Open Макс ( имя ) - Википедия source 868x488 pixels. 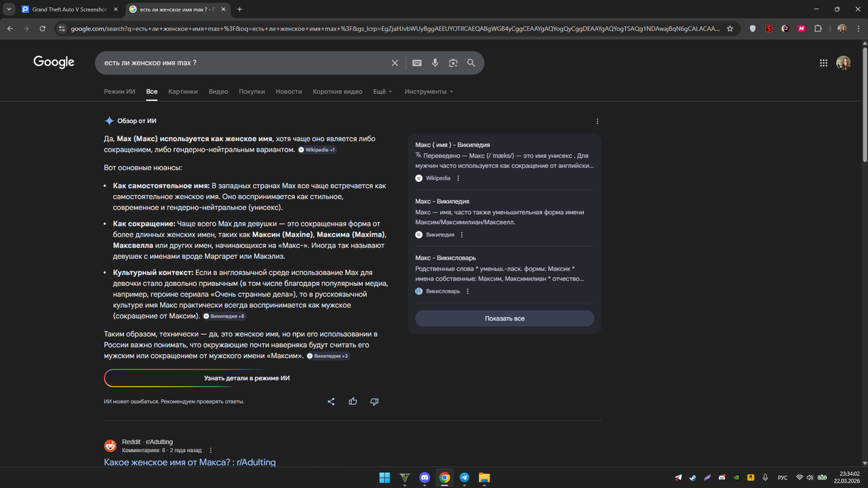[x=453, y=145]
